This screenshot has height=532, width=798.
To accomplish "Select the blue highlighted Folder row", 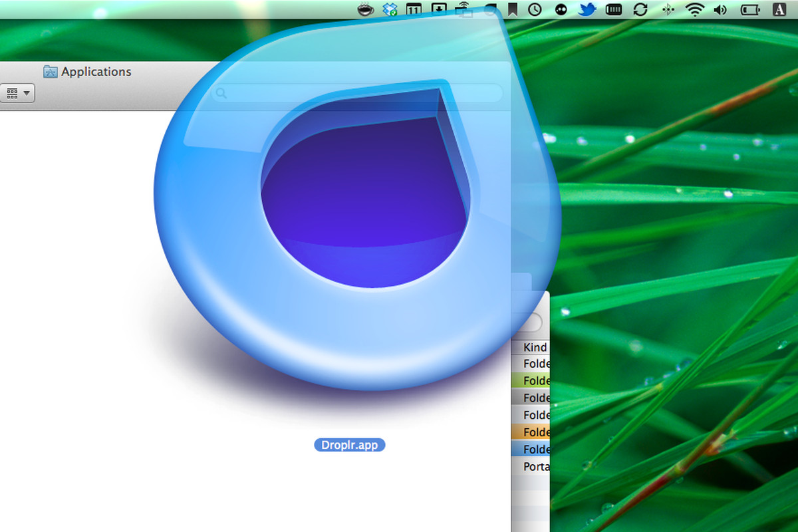I will (x=531, y=450).
